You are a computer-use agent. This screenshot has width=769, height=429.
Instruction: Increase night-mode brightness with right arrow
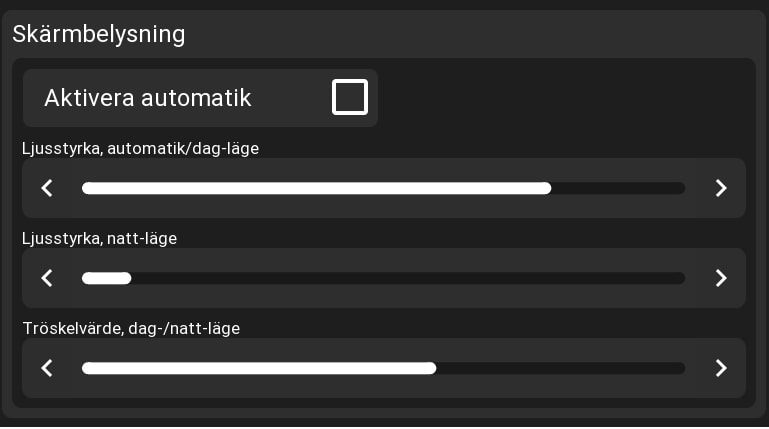(720, 278)
